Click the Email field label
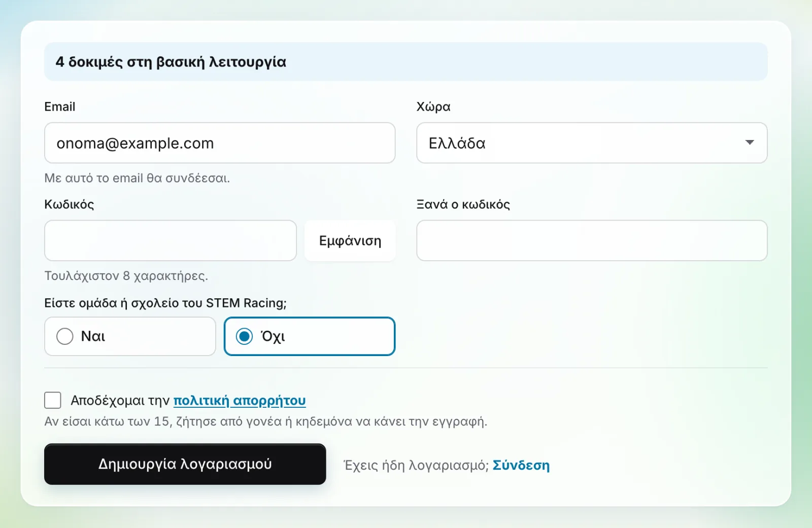Screen dimensions: 812x528 [x=60, y=107]
